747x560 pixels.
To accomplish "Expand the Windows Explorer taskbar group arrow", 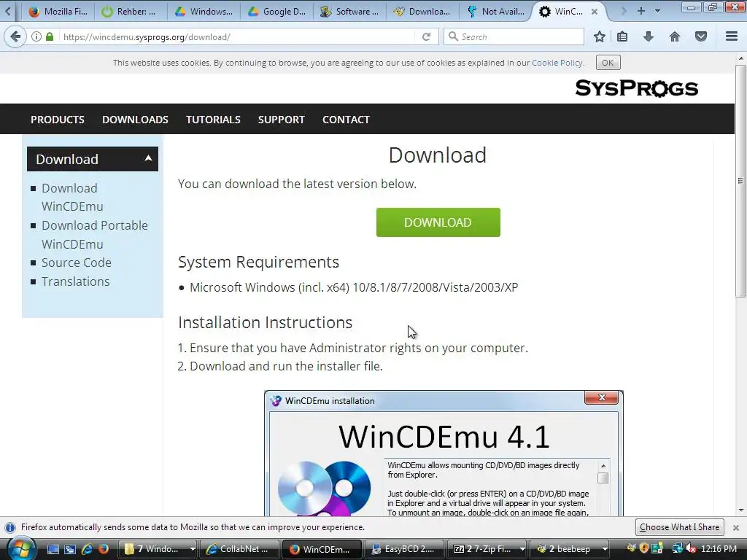I will pos(193,549).
